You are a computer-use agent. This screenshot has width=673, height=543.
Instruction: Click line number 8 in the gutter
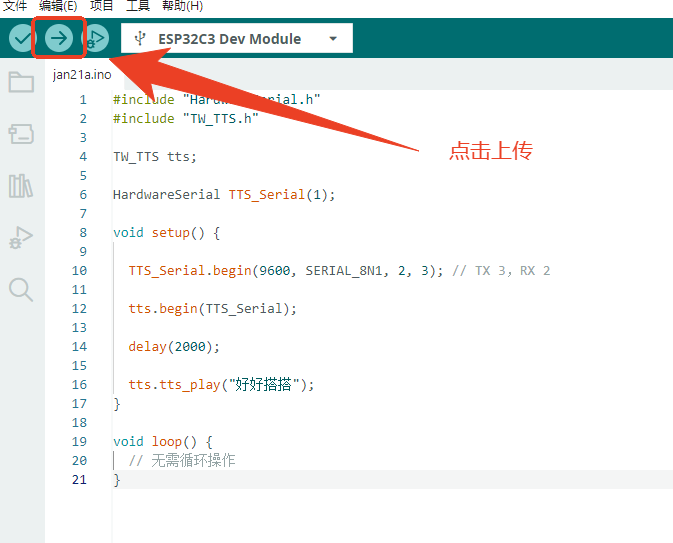click(x=83, y=232)
